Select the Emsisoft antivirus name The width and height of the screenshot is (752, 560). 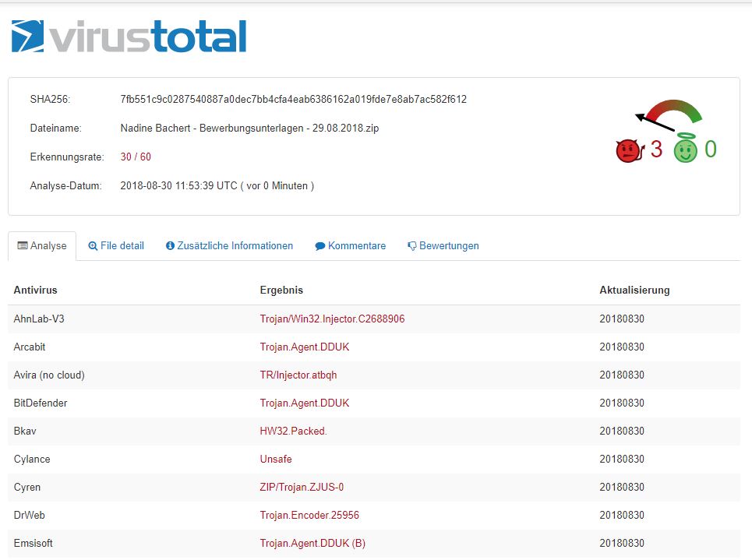point(33,543)
